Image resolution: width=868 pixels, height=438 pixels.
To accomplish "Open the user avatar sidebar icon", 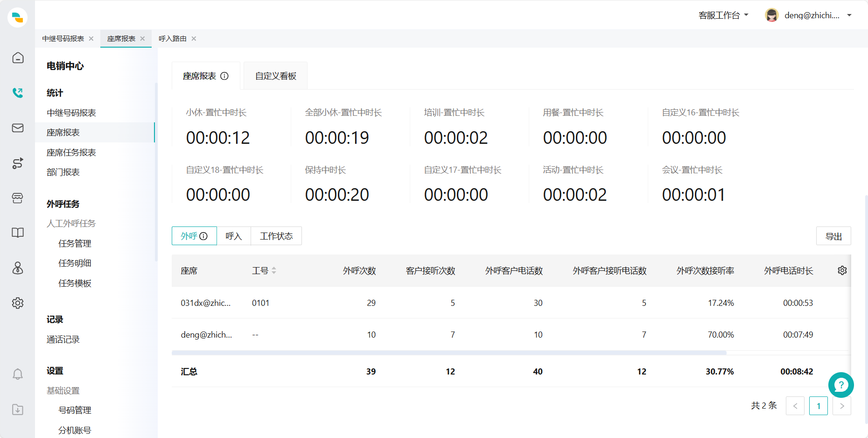I will coord(18,268).
